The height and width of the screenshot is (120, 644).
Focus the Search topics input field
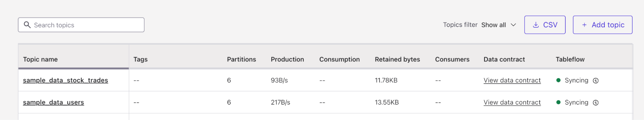coord(81,25)
